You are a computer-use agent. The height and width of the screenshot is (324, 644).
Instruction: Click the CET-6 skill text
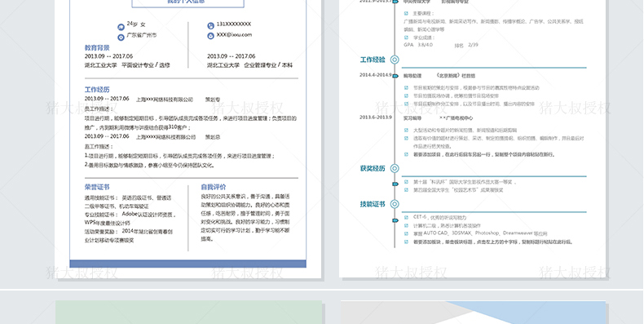439,217
